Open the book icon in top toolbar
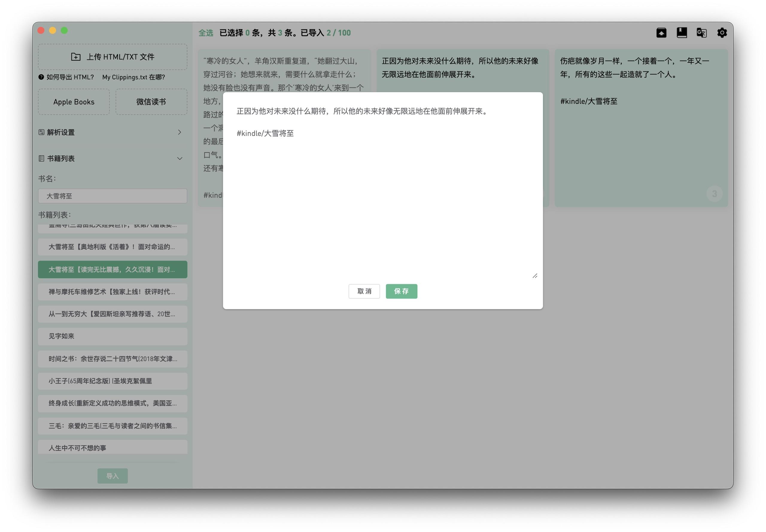766x532 pixels. point(682,33)
